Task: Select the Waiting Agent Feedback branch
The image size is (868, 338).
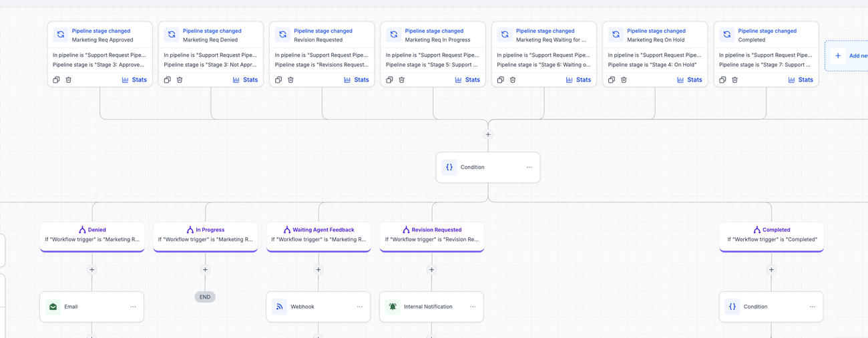Action: 318,236
